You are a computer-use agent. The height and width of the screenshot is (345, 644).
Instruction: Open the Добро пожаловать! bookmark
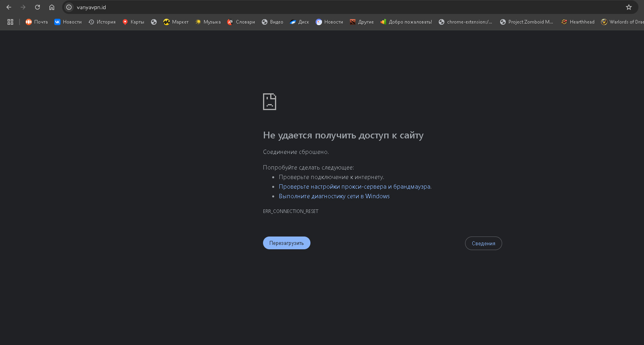[x=406, y=22]
